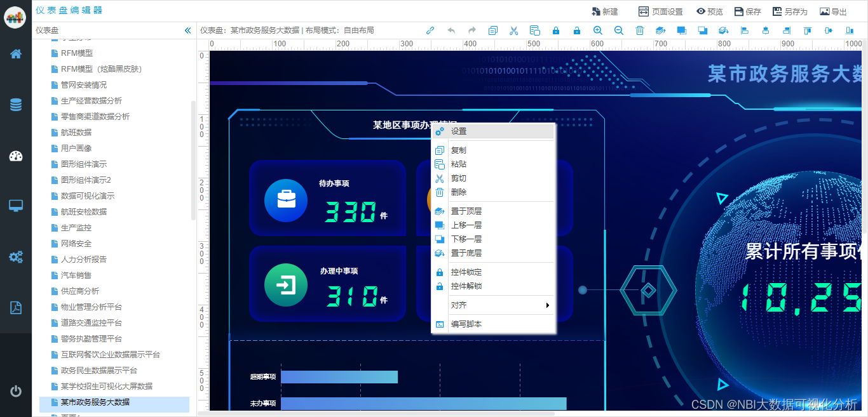Click the 新建 button
Viewport: 868px width, 417px height.
coord(605,11)
